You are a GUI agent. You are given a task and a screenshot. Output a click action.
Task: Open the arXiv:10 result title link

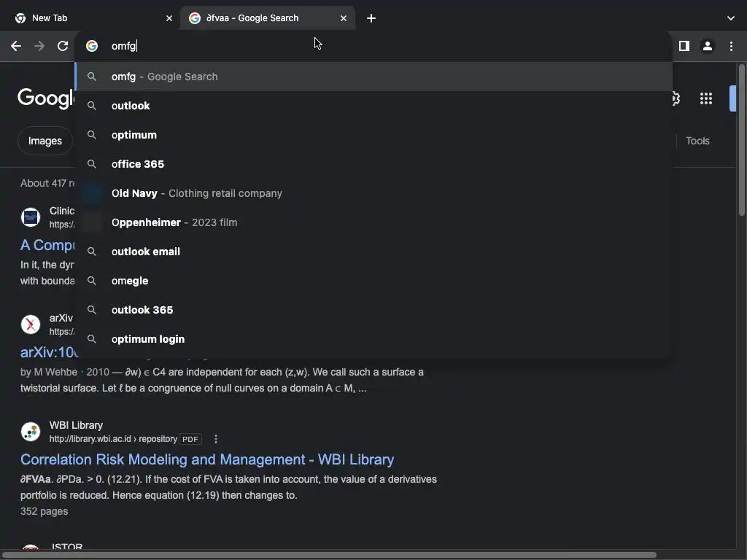tap(49, 352)
